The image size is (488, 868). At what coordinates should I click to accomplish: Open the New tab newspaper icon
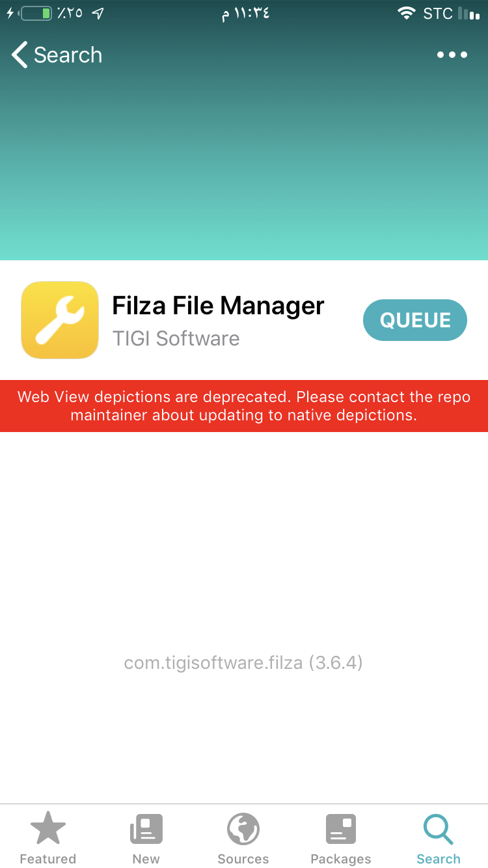[x=146, y=830]
